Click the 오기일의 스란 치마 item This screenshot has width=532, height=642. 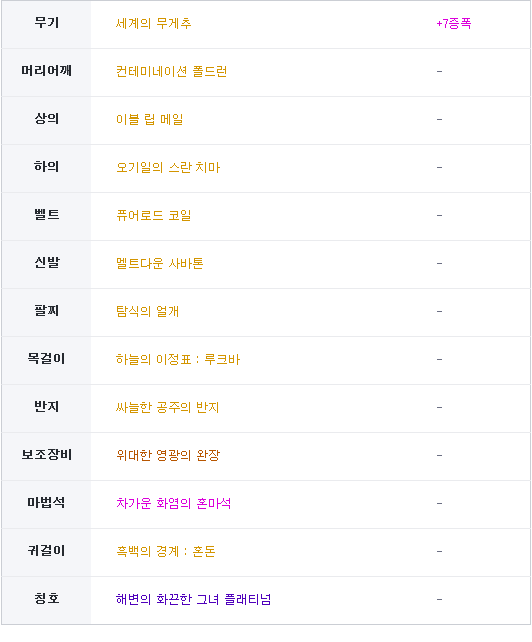tap(168, 167)
